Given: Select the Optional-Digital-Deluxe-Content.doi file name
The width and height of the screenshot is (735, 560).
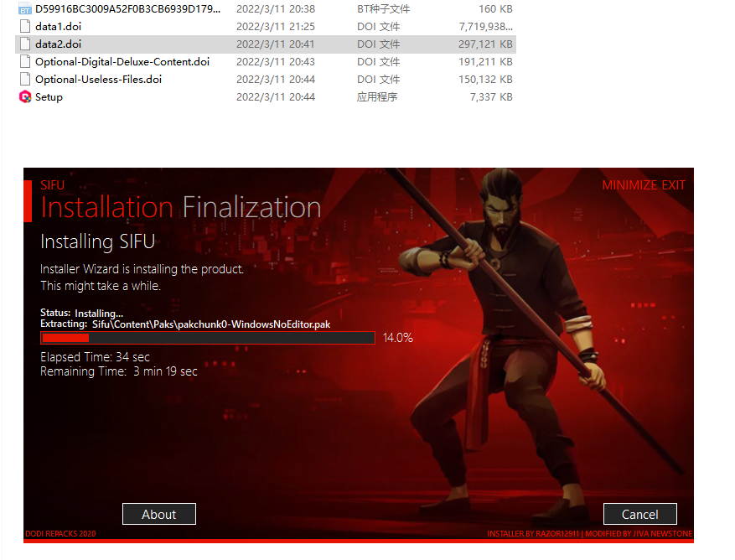Looking at the screenshot, I should click(122, 62).
